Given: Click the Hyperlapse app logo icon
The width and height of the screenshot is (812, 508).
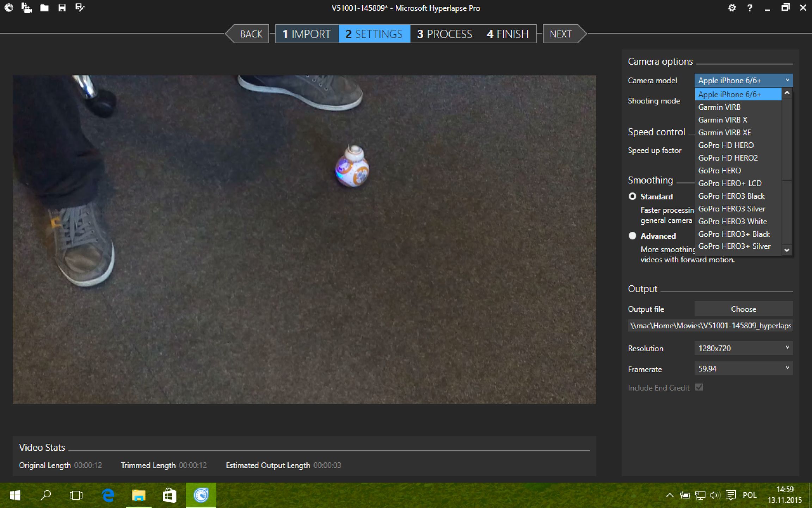Looking at the screenshot, I should pyautogui.click(x=9, y=7).
